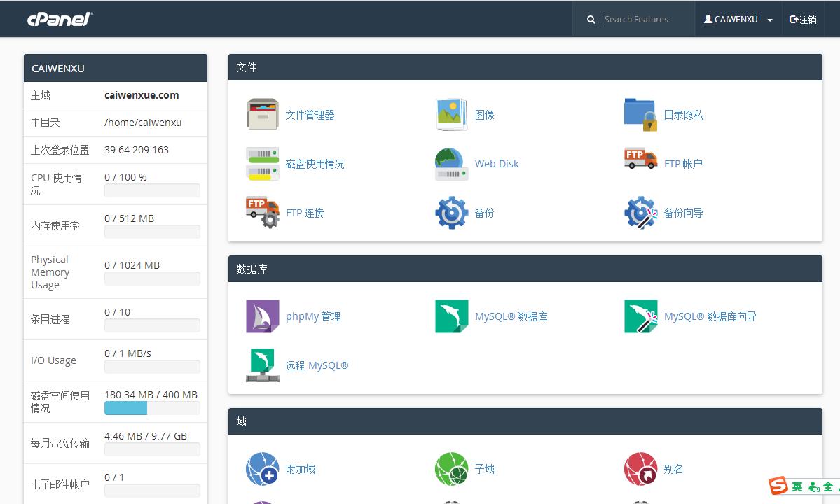This screenshot has width=840, height=504.
Task: Open the MySQL® 数据库向导 link
Action: click(x=712, y=316)
